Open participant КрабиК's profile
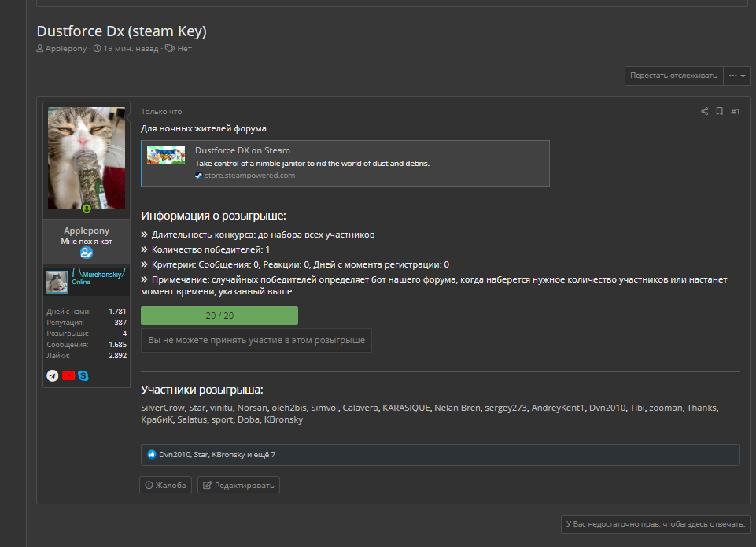The image size is (756, 547). click(157, 419)
